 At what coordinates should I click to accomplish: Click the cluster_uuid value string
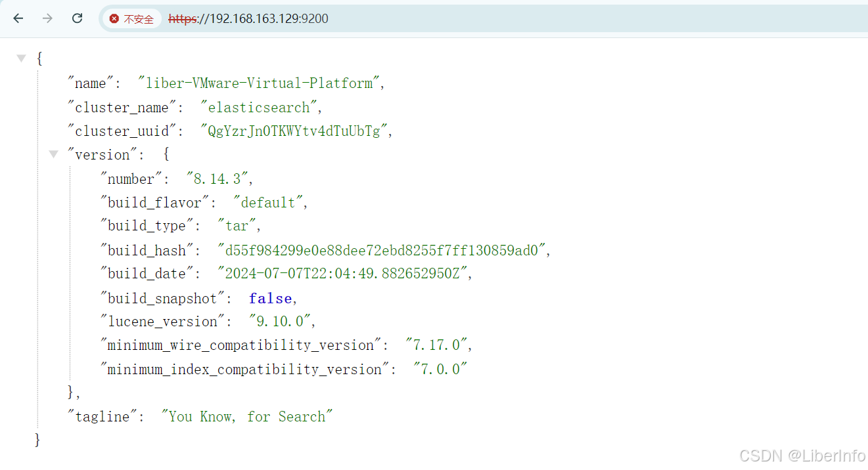(x=294, y=131)
